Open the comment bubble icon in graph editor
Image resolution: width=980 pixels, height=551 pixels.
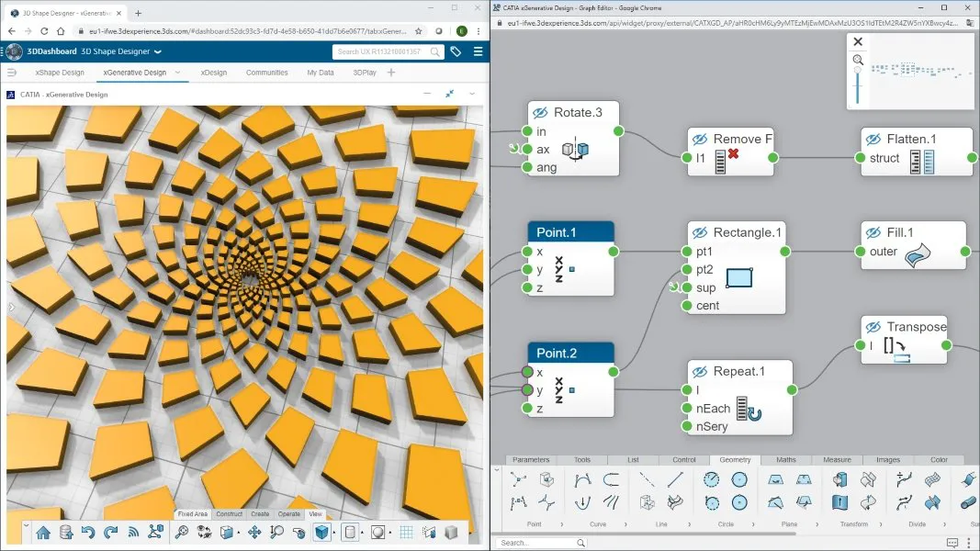(x=952, y=543)
